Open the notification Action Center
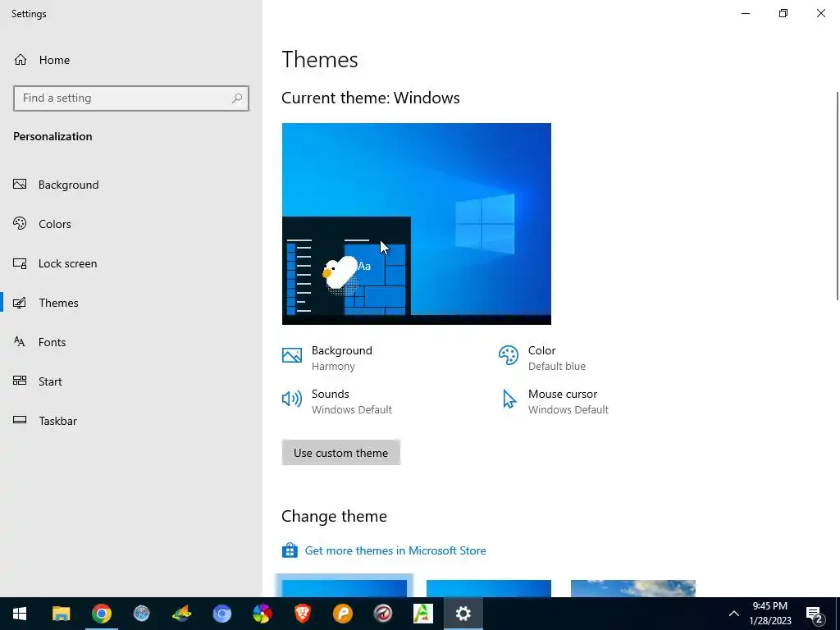The height and width of the screenshot is (630, 840). [x=815, y=614]
